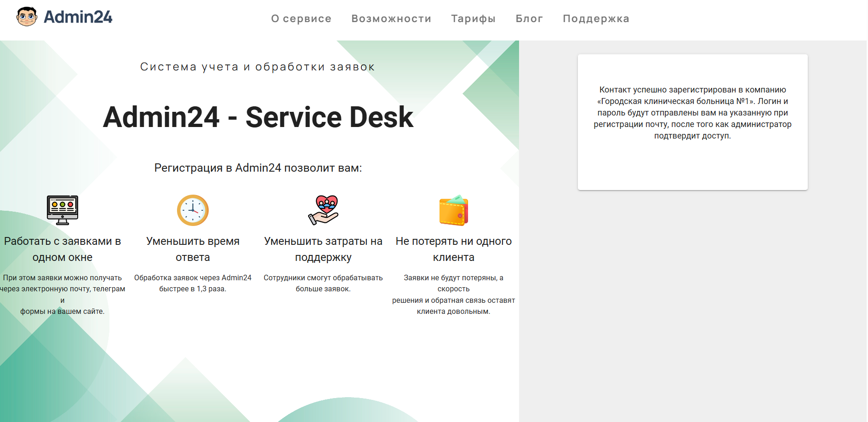This screenshot has width=868, height=422.
Task: Navigate to the «Блог» page
Action: click(x=529, y=18)
